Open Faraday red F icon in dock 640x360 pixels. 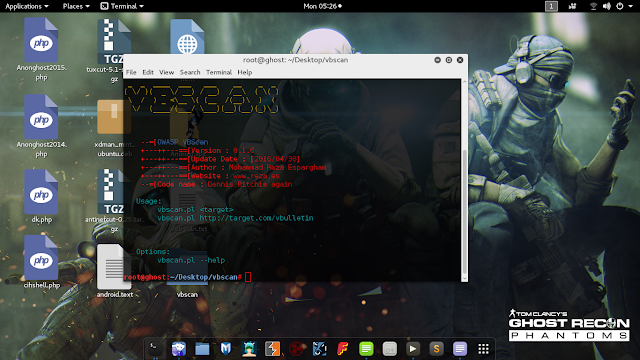click(x=343, y=348)
